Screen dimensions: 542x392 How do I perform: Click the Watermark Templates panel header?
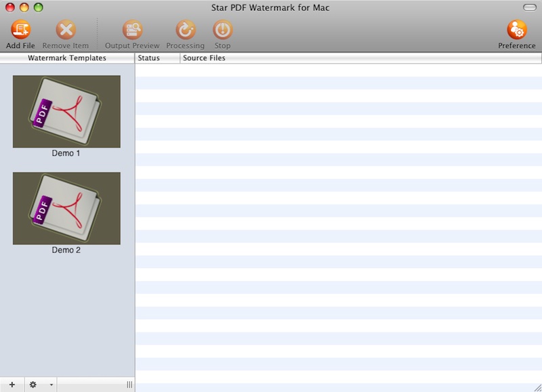coord(67,58)
